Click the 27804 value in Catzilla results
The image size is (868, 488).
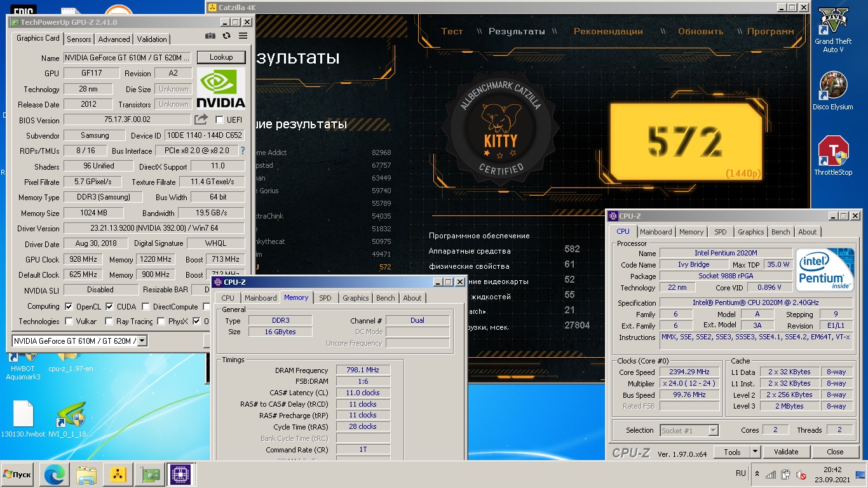[577, 325]
